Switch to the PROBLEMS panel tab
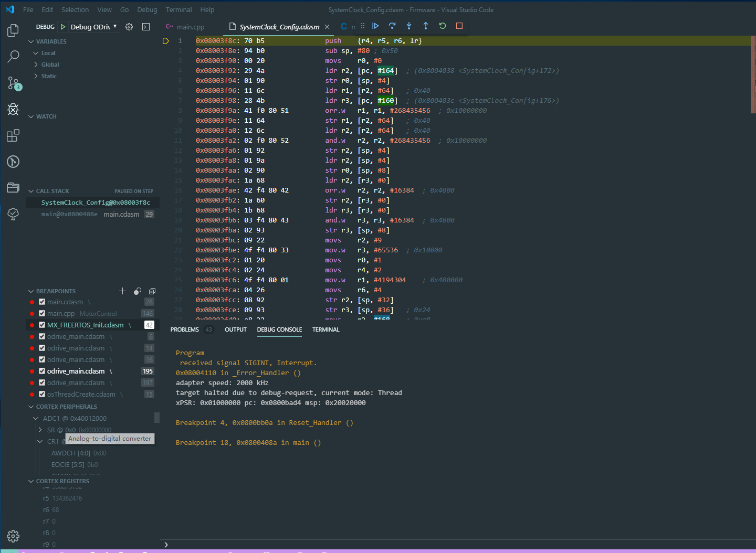This screenshot has height=553, width=756. point(185,329)
